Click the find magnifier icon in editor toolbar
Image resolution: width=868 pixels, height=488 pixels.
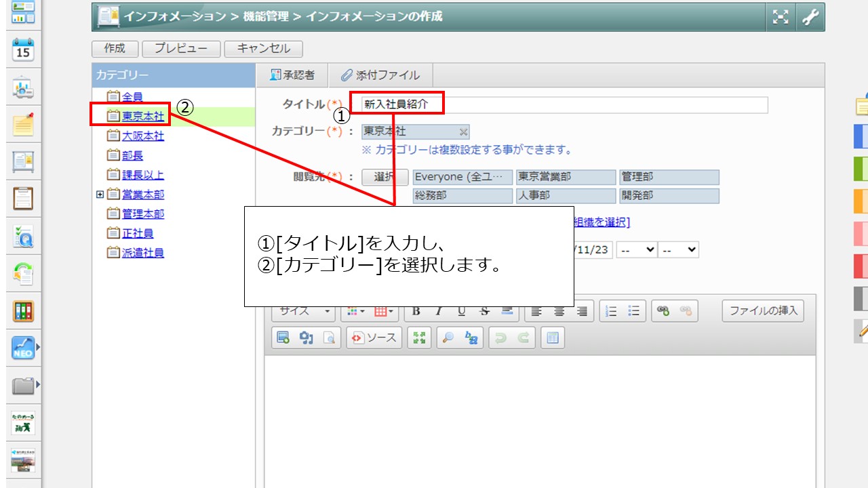[446, 338]
